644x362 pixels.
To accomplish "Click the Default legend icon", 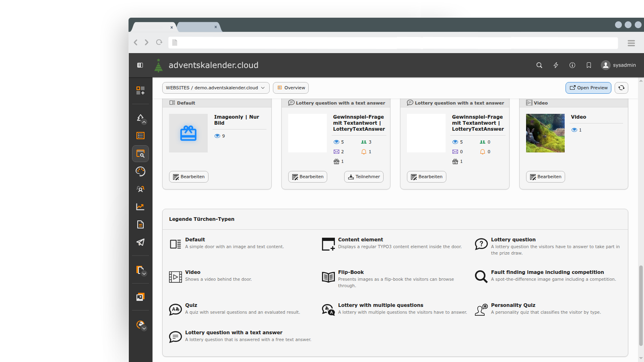I will (x=175, y=244).
